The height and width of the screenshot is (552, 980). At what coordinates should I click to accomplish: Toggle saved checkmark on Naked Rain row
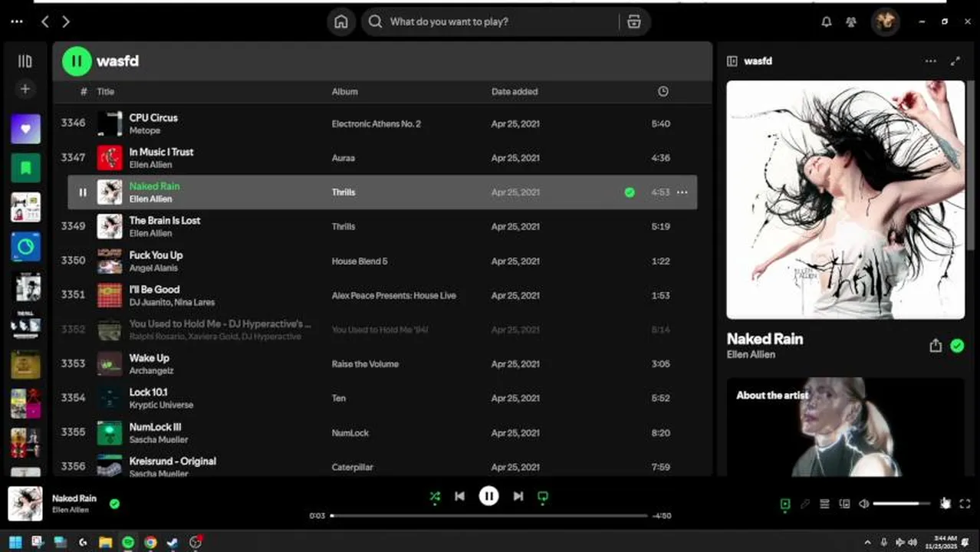point(630,192)
